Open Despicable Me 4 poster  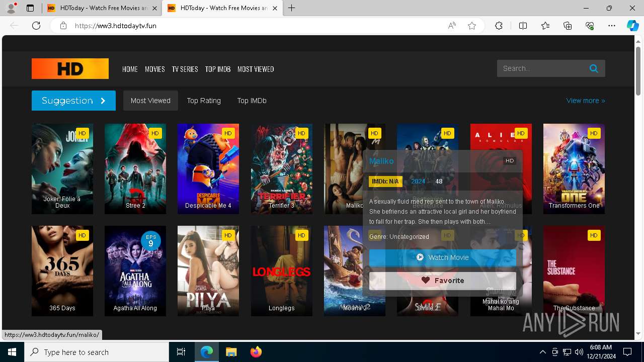pos(208,169)
